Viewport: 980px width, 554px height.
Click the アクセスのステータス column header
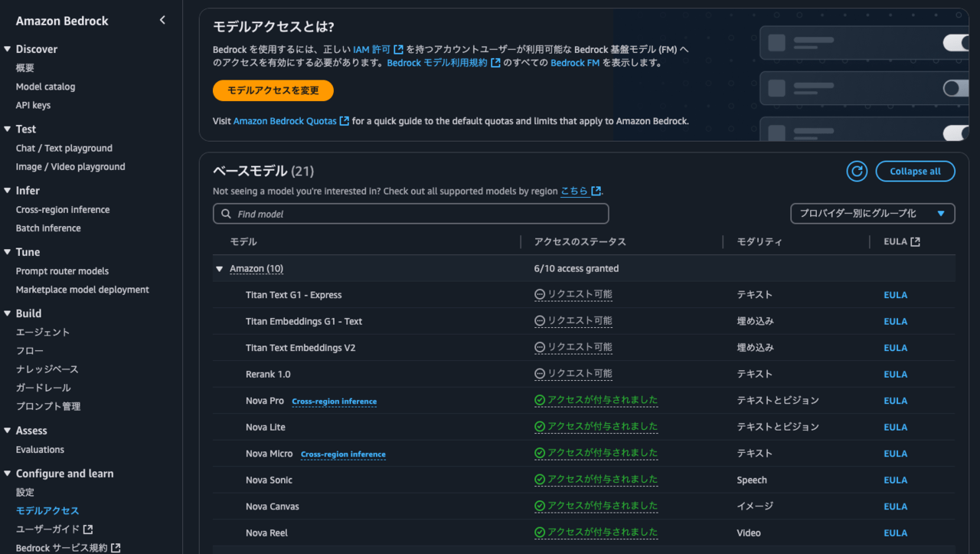[580, 241]
